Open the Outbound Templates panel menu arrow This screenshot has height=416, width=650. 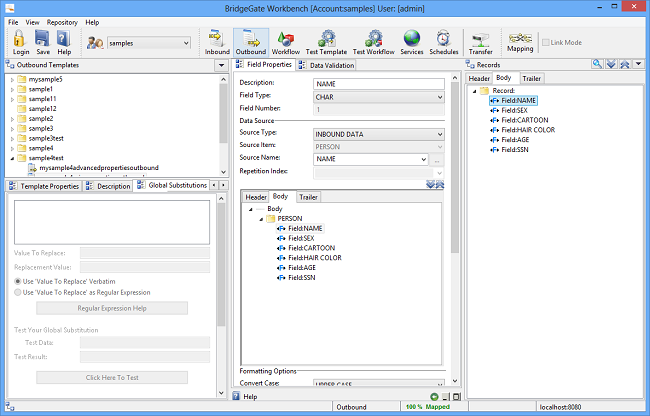(x=221, y=65)
